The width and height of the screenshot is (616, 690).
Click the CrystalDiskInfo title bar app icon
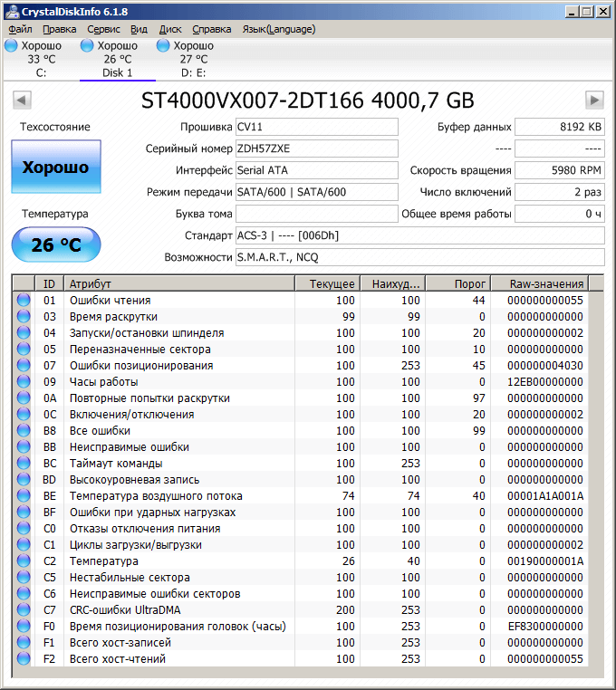click(x=12, y=12)
